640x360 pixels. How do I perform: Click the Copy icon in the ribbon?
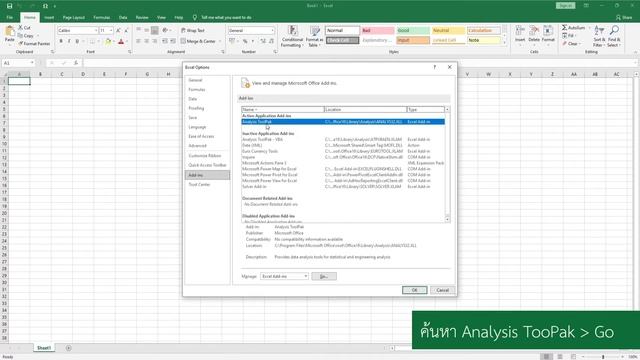20,36
